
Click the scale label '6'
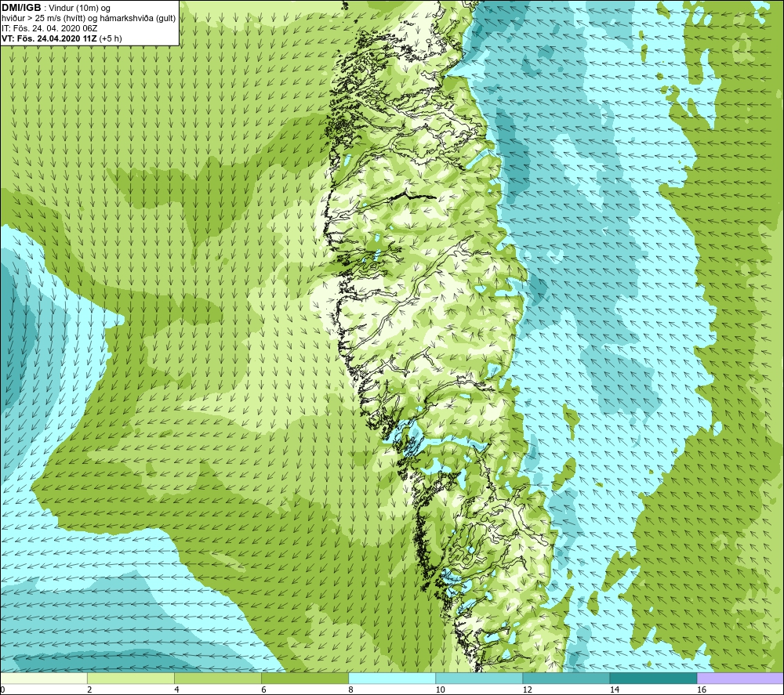coord(263,690)
